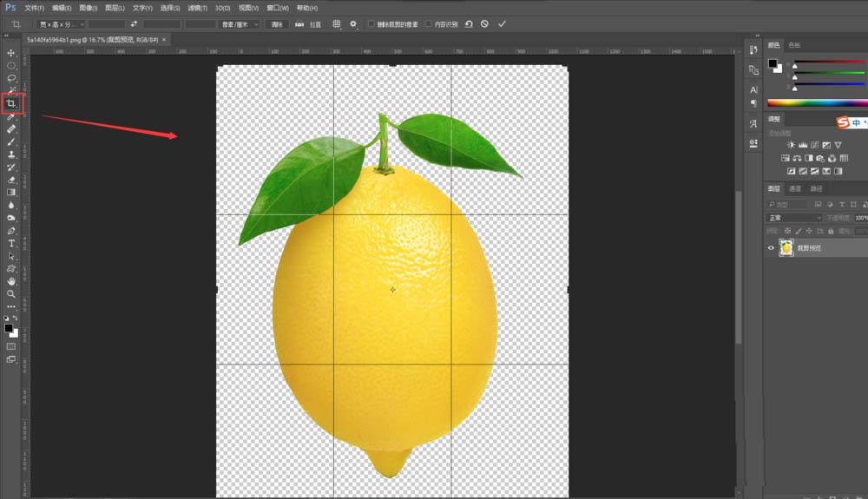This screenshot has height=499, width=868.
Task: Select the lemon layer thumbnail
Action: tap(786, 248)
